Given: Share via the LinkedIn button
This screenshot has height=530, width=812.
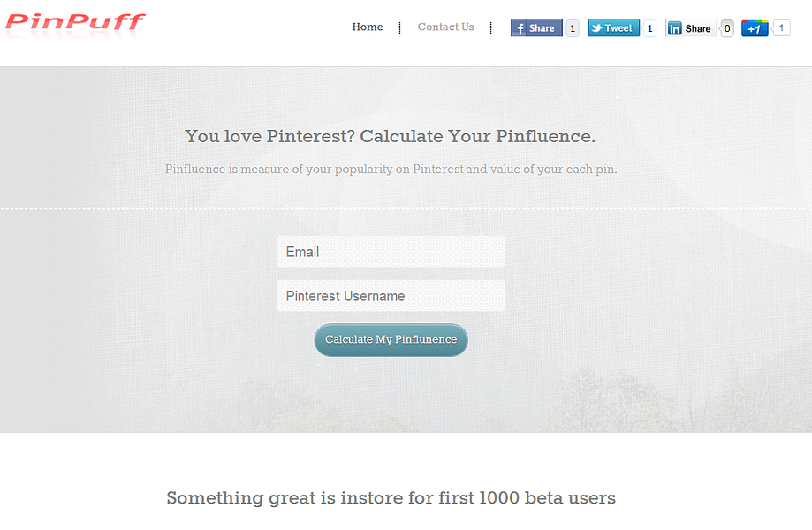Looking at the screenshot, I should [x=691, y=28].
